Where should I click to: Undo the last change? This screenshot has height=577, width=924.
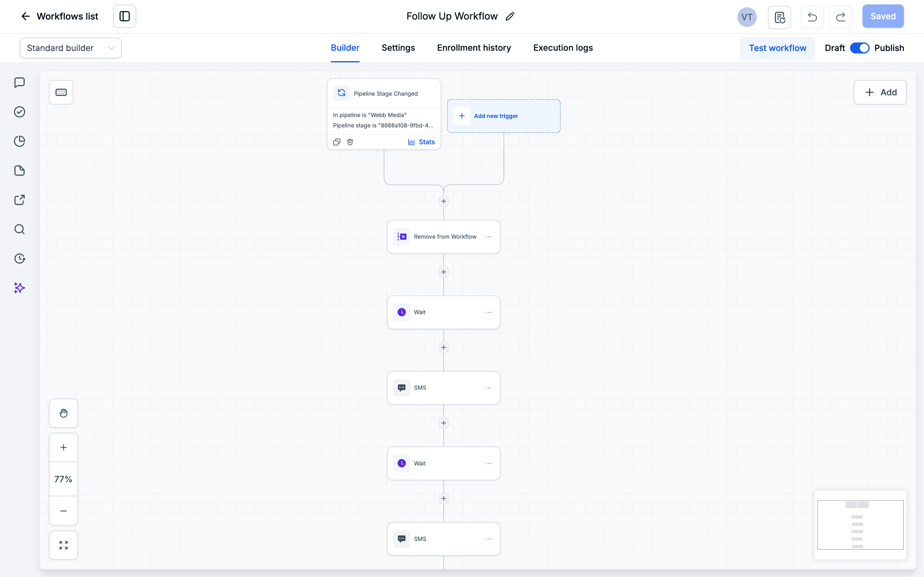point(812,17)
